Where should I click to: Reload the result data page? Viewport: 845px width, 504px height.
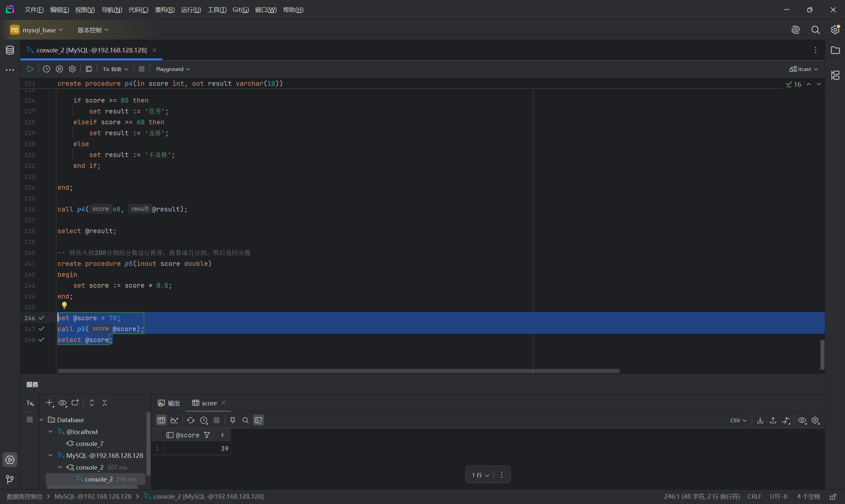[x=190, y=420]
